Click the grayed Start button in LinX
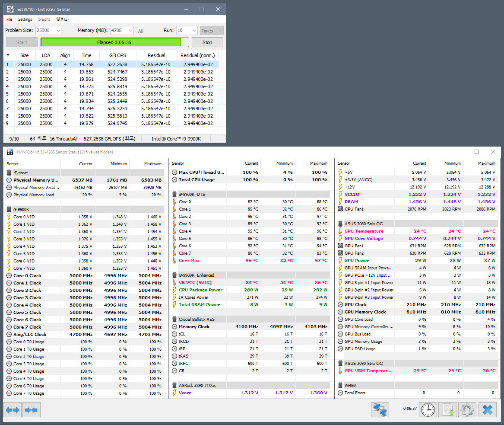 click(x=22, y=42)
